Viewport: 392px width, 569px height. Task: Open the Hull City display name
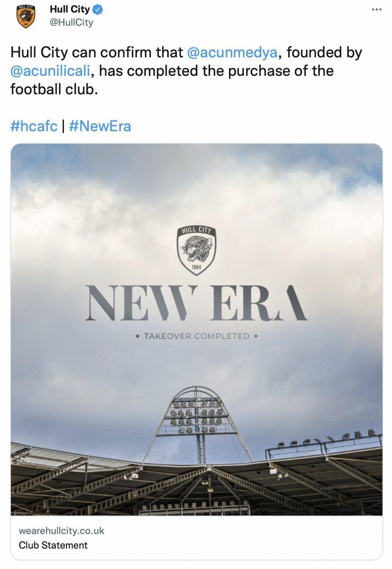(70, 9)
